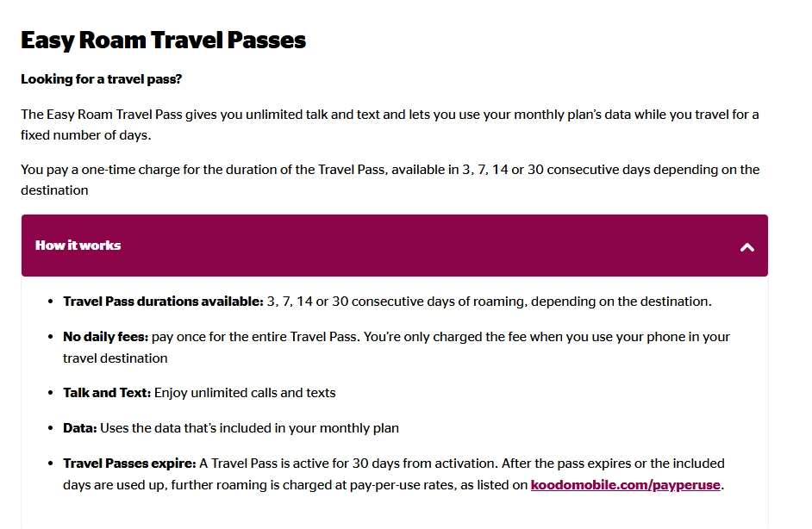This screenshot has width=812, height=529.
Task: Click the text 'fixed number of days.'
Action: pyautogui.click(x=86, y=135)
